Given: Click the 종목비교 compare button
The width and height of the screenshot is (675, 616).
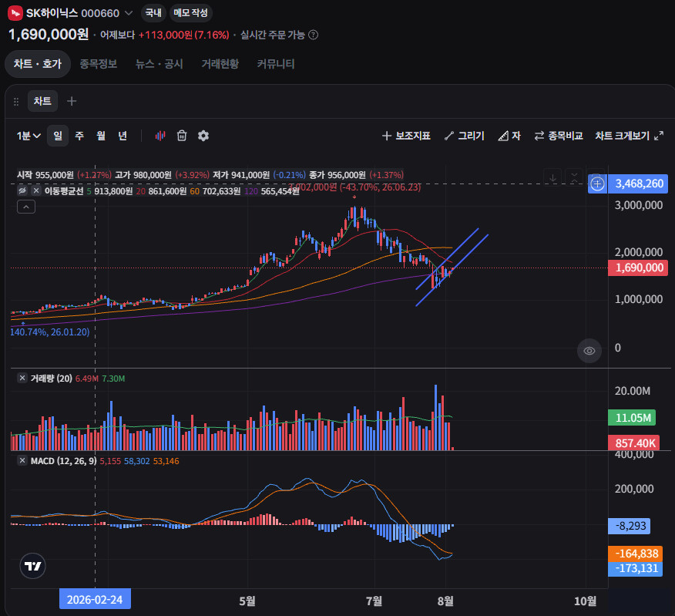Looking at the screenshot, I should 559,136.
